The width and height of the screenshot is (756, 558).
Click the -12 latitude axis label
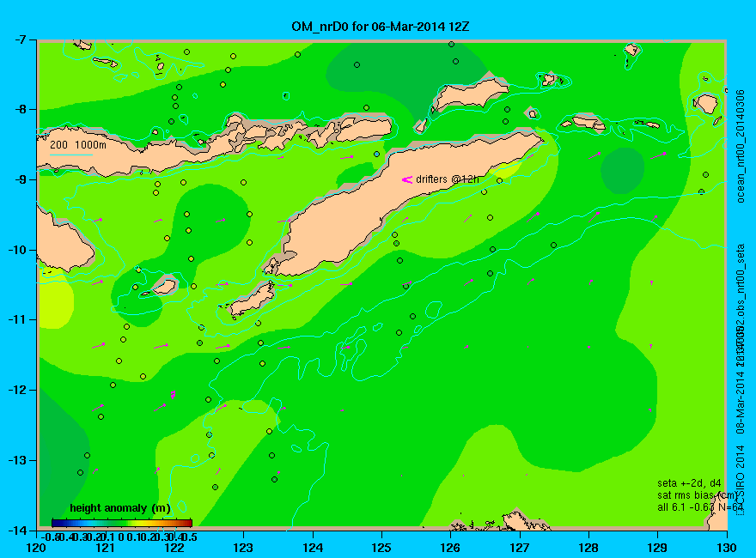click(19, 390)
